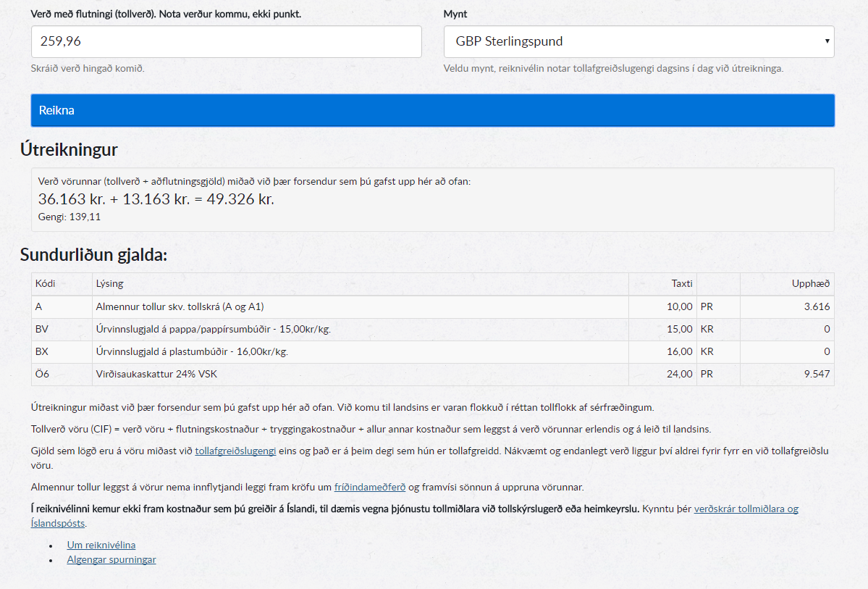This screenshot has width=868, height=589.
Task: Go to Um reiknivélina page
Action: [x=101, y=545]
